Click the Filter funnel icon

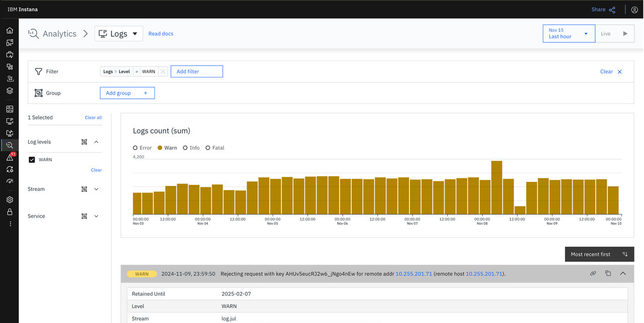click(38, 72)
